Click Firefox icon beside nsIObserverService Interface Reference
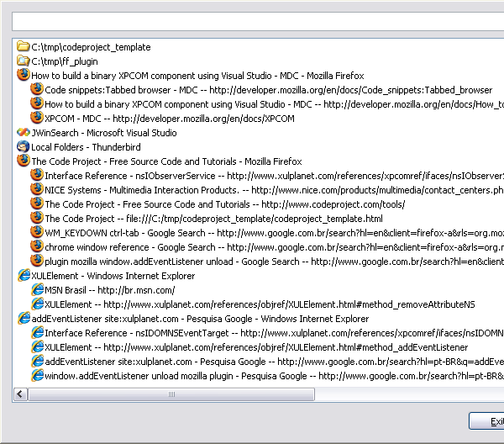Screen dimensions: 504x444 coord(37,175)
